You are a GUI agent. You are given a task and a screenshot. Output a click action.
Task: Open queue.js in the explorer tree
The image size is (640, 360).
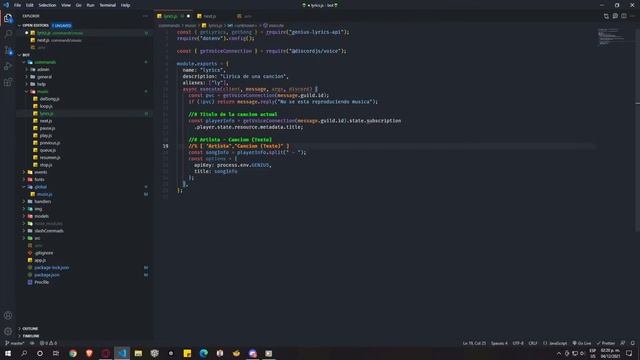[x=48, y=150]
